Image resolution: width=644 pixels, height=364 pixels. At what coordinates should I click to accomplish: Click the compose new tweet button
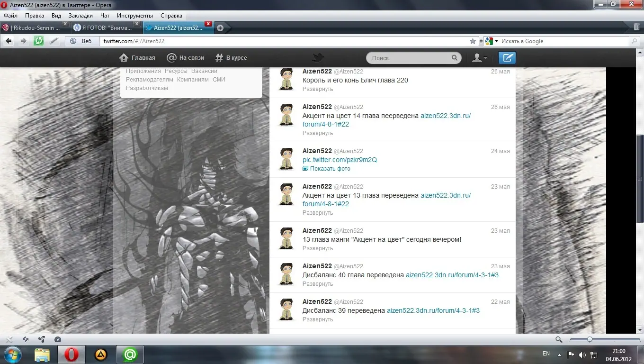point(507,58)
